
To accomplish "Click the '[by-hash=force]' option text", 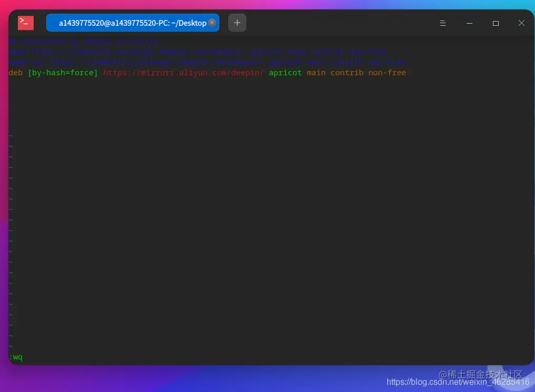I will coord(63,73).
